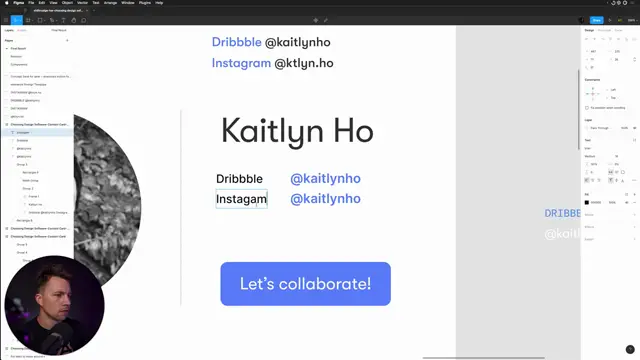Open the Pass through blend mode dropdown

coord(599,128)
